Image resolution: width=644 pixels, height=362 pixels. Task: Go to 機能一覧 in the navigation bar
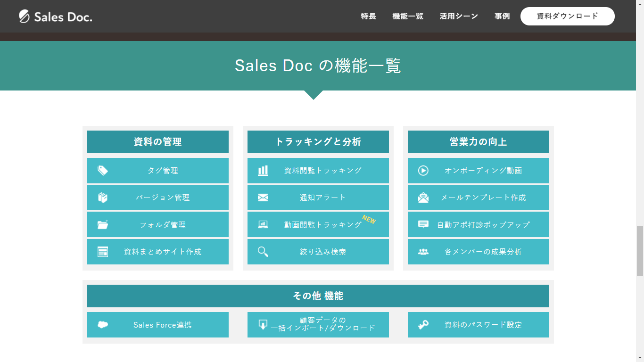coord(408,16)
